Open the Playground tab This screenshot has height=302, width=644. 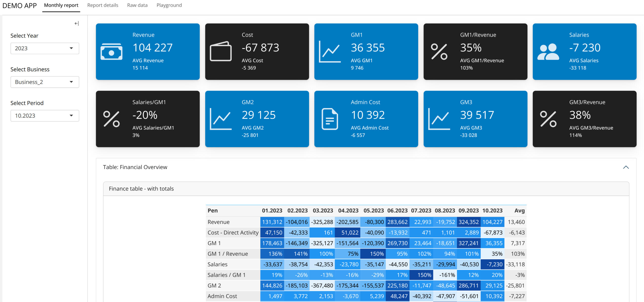tap(169, 5)
